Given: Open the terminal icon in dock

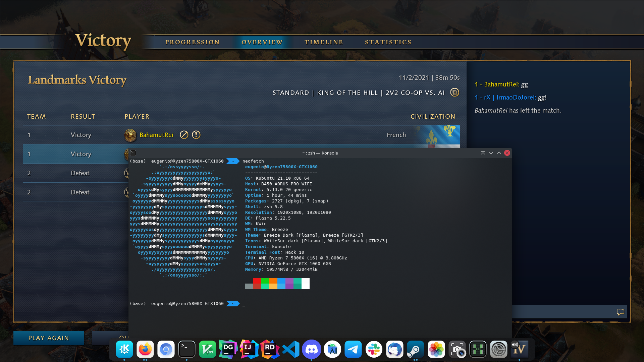Looking at the screenshot, I should (187, 349).
